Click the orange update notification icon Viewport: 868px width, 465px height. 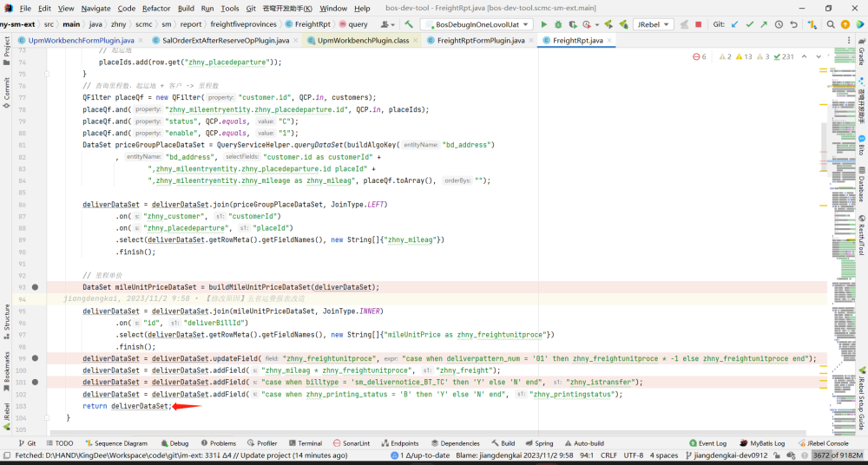pos(845,24)
